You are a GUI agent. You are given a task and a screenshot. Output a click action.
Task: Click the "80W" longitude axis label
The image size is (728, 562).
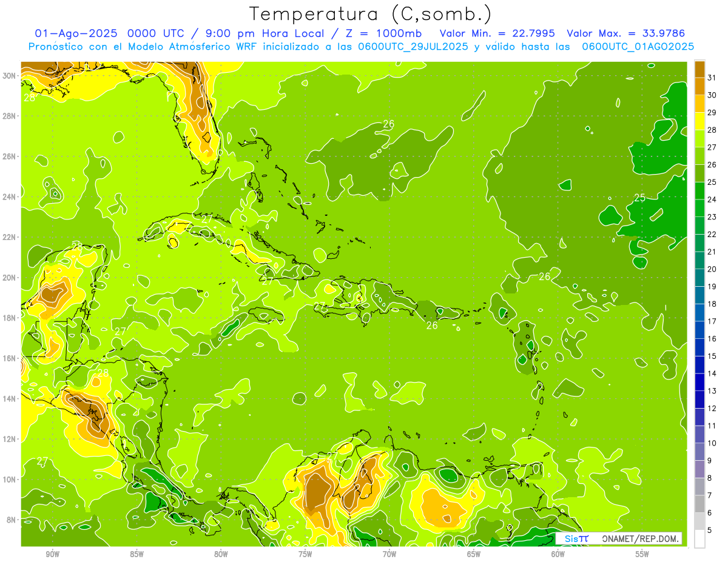[221, 554]
